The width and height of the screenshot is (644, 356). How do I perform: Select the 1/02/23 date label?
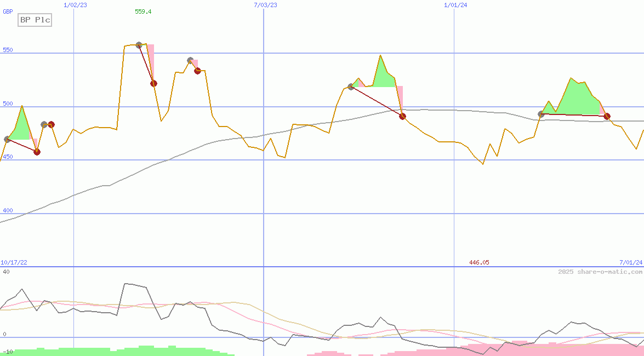[x=75, y=4]
